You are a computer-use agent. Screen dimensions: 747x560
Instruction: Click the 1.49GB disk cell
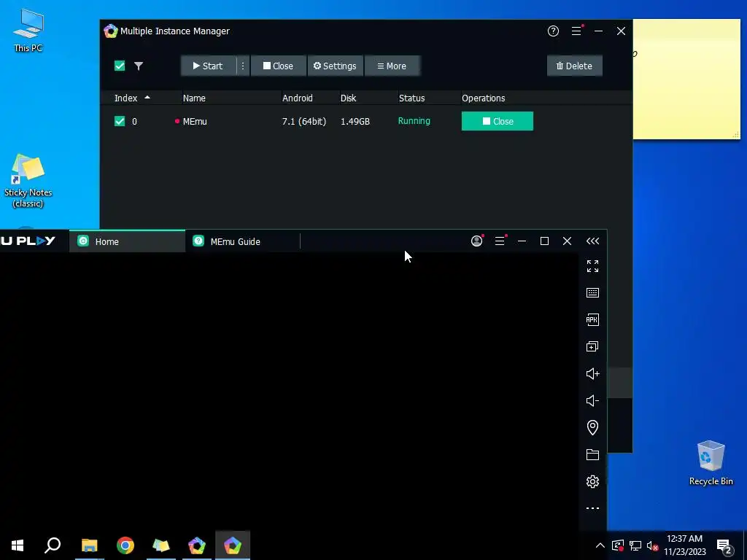pyautogui.click(x=355, y=122)
